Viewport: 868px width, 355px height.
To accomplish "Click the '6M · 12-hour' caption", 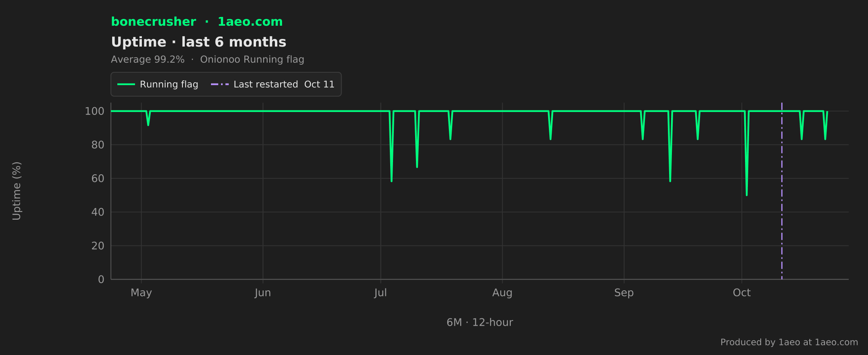I will click(x=480, y=322).
